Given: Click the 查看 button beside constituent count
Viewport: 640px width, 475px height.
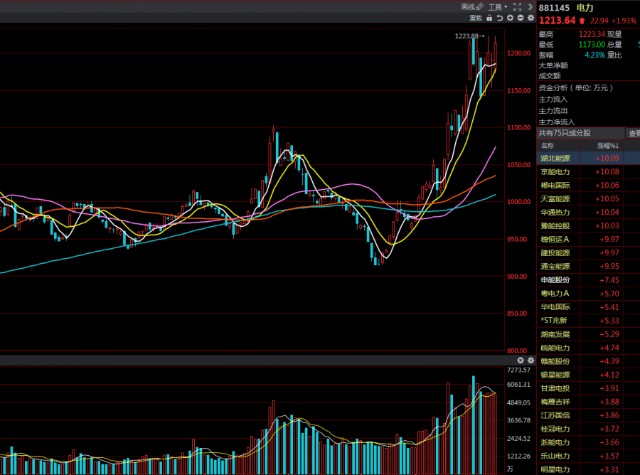Looking at the screenshot, I should [633, 132].
